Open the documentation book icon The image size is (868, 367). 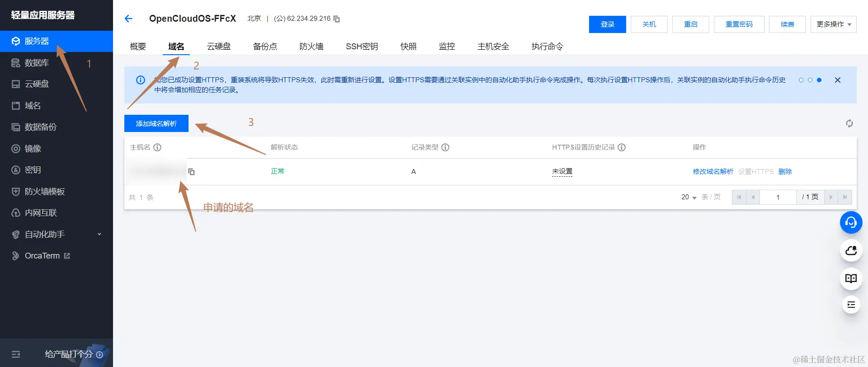[851, 278]
